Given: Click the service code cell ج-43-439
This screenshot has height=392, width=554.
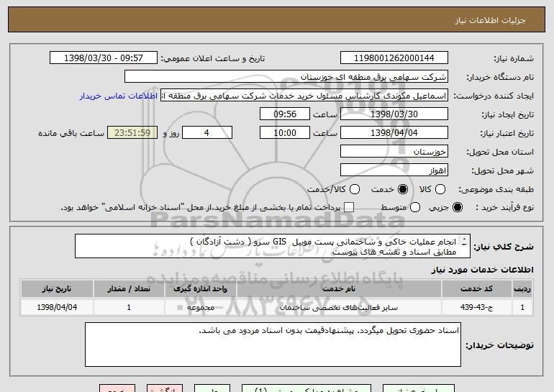Looking at the screenshot, I should 476,307.
